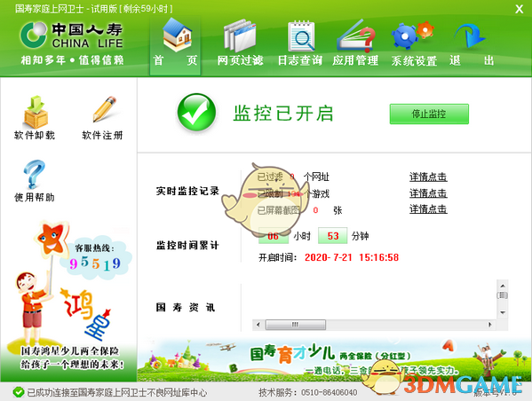Click the title bar trial version text
Screen dimensions: 532x401
click(94, 9)
